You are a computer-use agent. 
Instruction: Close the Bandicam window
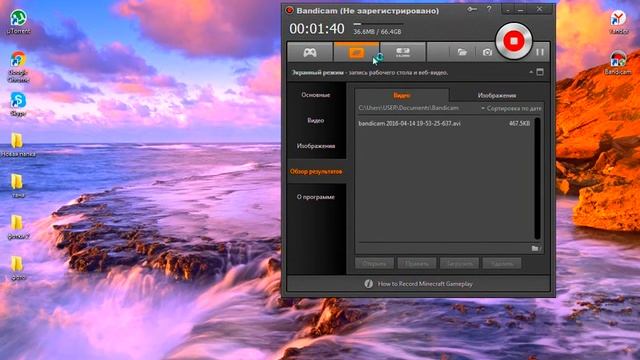click(x=539, y=9)
